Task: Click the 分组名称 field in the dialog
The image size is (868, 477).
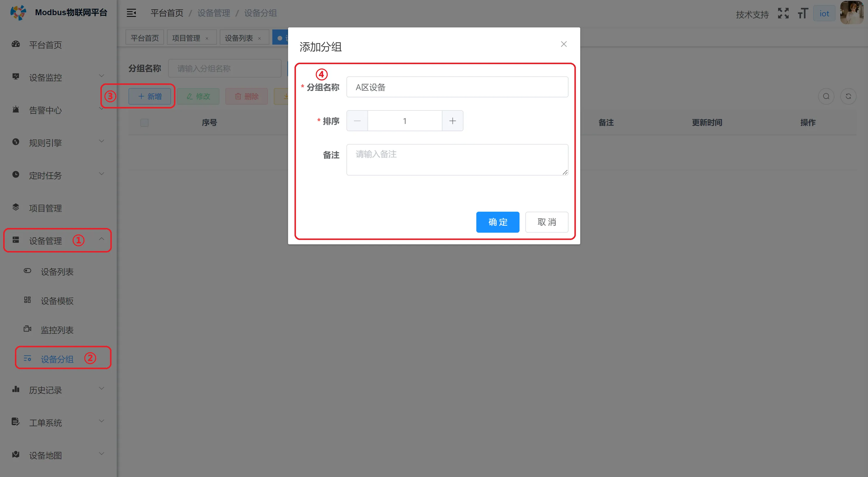Action: (457, 87)
